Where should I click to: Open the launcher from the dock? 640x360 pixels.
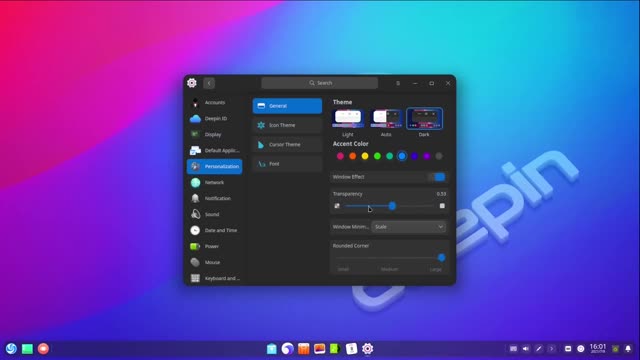coord(11,349)
